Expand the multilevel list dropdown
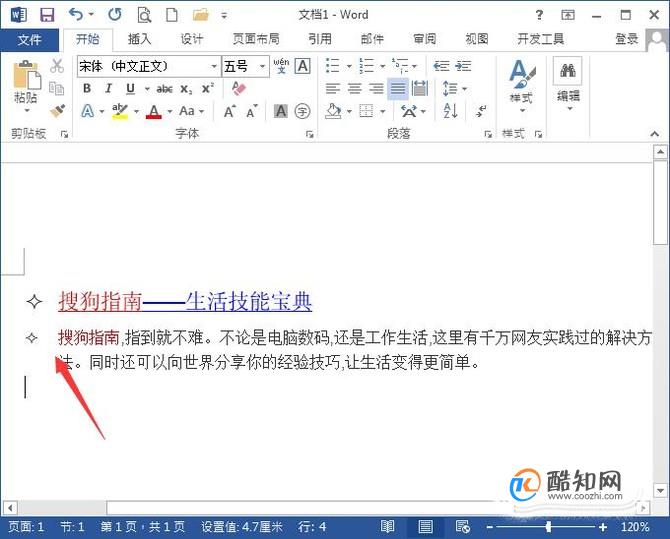This screenshot has width=670, height=539. (414, 66)
